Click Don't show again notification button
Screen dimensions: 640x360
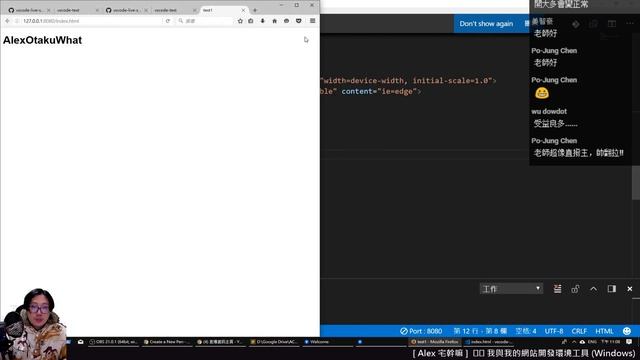pyautogui.click(x=486, y=24)
